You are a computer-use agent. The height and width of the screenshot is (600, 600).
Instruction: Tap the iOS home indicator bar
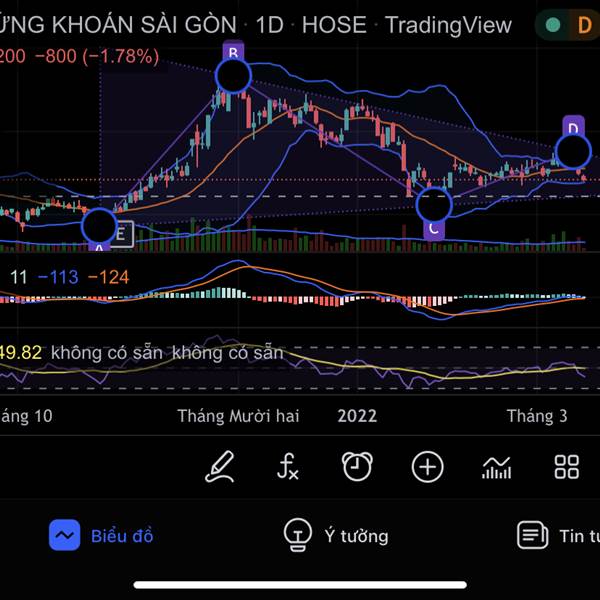pyautogui.click(x=300, y=585)
